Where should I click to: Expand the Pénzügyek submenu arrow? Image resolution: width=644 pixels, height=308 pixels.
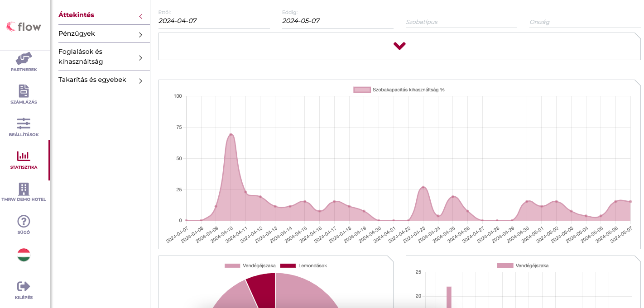point(140,34)
